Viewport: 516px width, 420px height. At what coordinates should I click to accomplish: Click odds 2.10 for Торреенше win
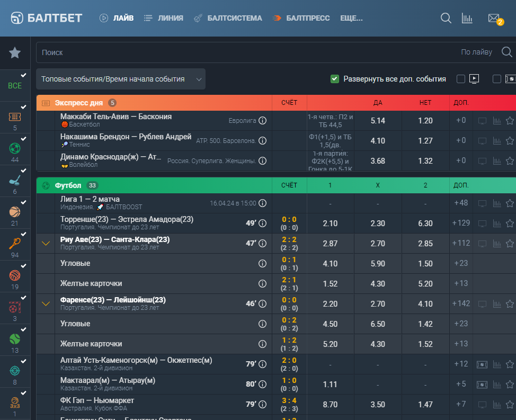pos(330,224)
